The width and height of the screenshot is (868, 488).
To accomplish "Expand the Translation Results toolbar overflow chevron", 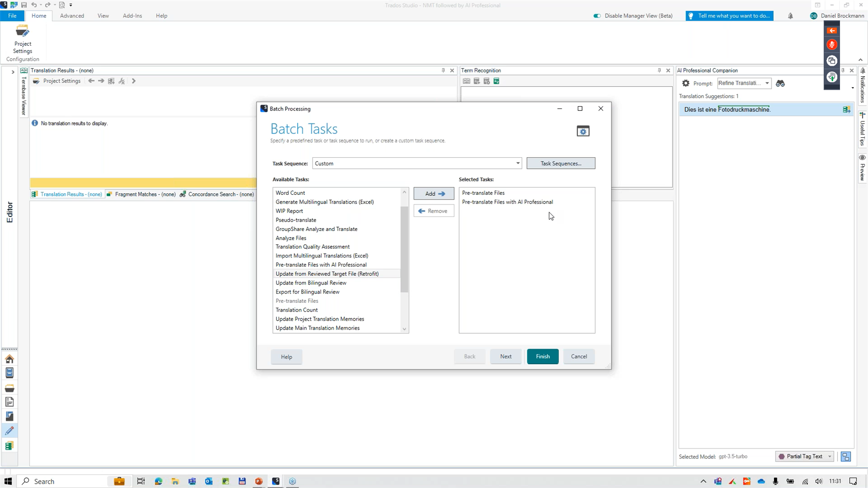I will tap(134, 81).
